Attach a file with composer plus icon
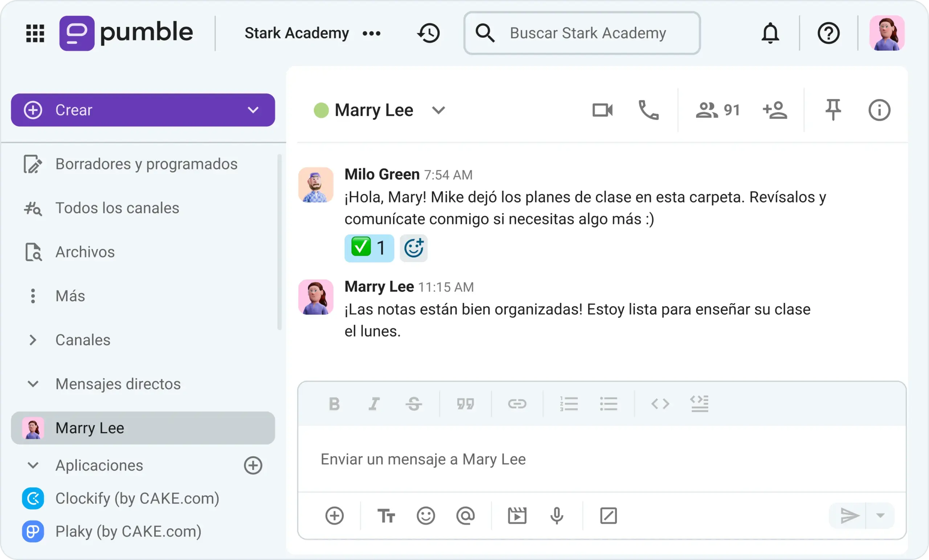Screen dimensions: 929x560 pos(335,516)
